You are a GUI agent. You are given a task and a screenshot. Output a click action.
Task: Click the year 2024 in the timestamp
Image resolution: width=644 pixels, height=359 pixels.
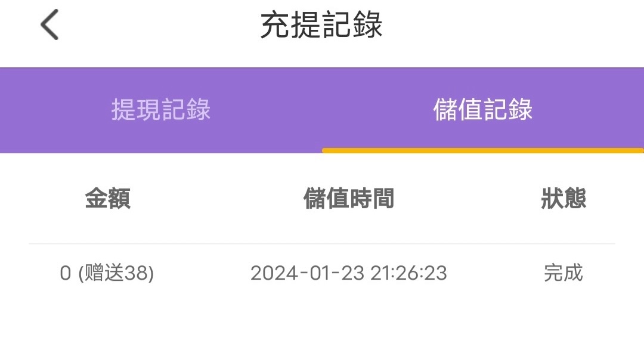pyautogui.click(x=271, y=273)
